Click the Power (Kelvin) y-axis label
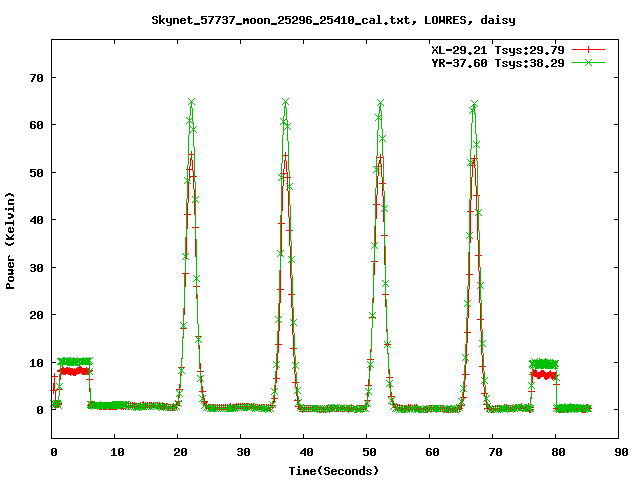The width and height of the screenshot is (640, 480). tap(10, 241)
